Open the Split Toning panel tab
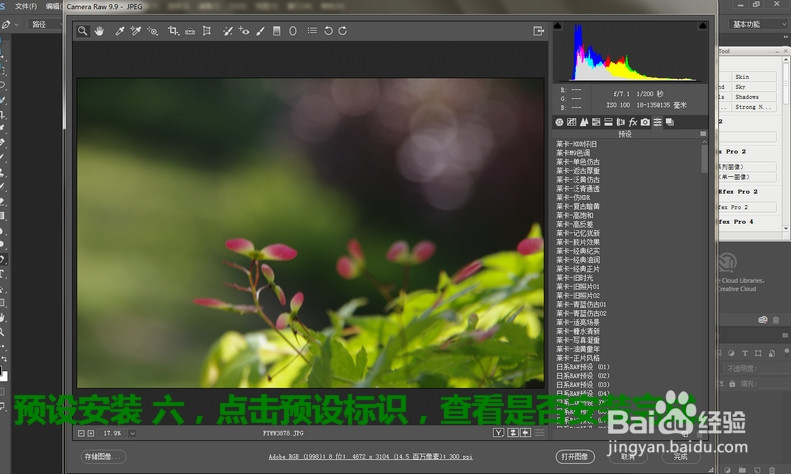This screenshot has width=791, height=474. [x=608, y=122]
